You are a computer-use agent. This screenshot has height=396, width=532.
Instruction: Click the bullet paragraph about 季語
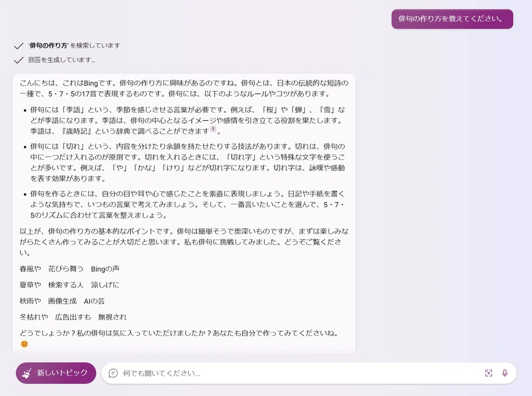pyautogui.click(x=188, y=120)
